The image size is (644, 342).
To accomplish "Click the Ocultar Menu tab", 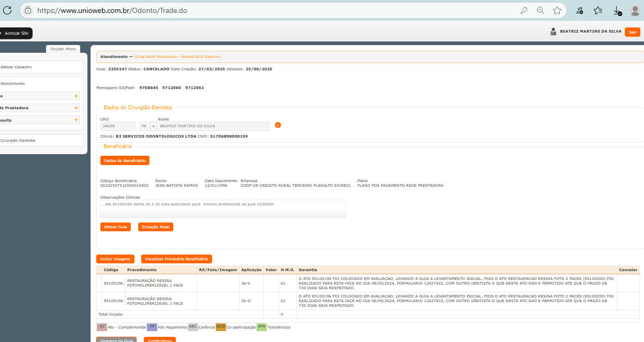I will tap(63, 49).
